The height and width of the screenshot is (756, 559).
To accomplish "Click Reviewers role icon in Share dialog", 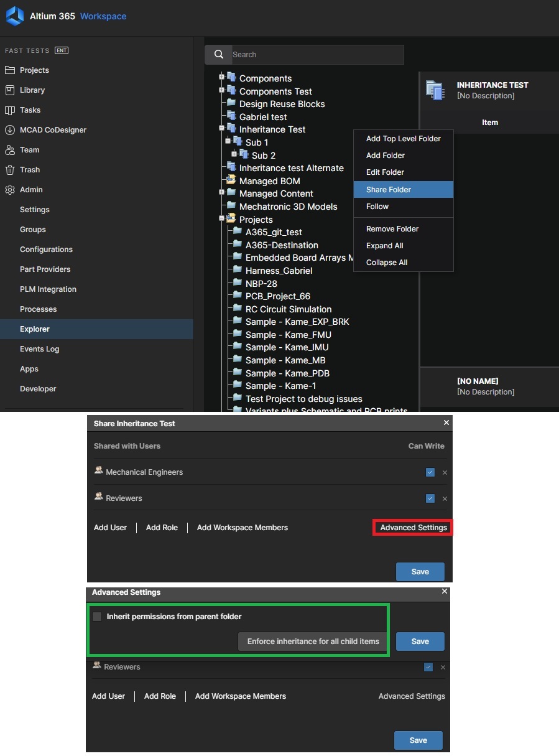I will pos(98,497).
